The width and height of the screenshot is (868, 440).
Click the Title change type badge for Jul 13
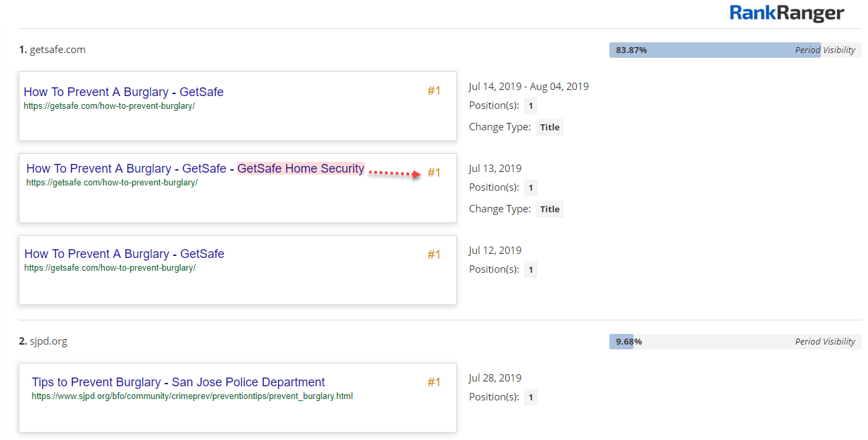[x=550, y=209]
